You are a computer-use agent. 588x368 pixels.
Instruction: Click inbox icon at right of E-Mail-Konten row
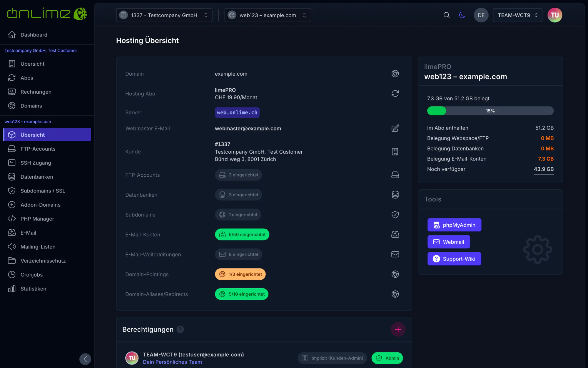[395, 234]
